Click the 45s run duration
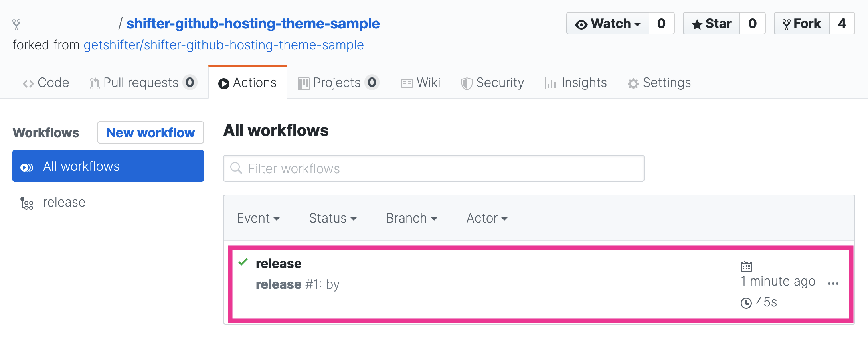Viewport: 868px width, 355px height. point(767,302)
